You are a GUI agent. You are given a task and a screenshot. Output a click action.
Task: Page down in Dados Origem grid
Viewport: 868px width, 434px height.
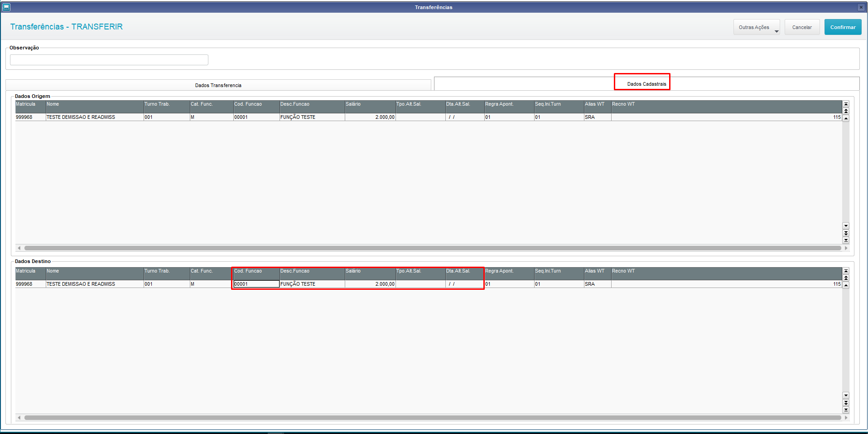click(x=846, y=233)
